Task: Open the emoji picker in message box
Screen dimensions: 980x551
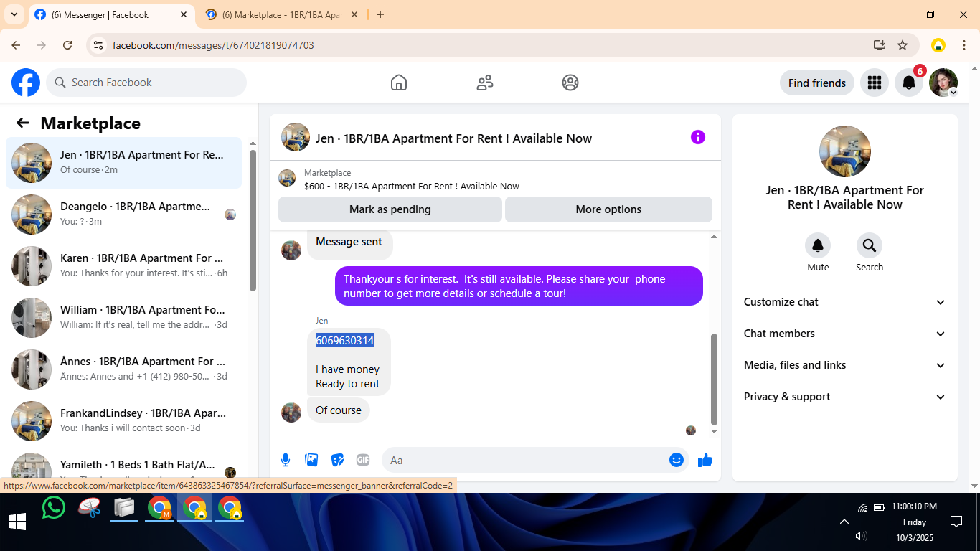Action: point(676,460)
